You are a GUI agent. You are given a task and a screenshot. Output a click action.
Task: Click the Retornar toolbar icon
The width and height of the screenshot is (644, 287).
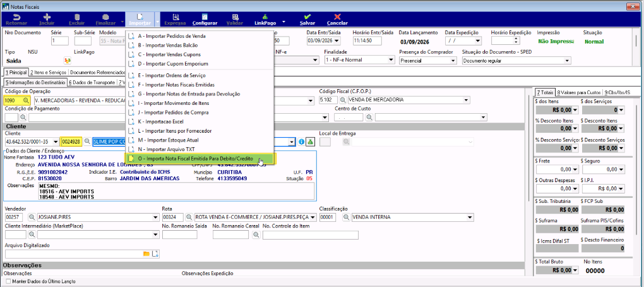point(16,17)
